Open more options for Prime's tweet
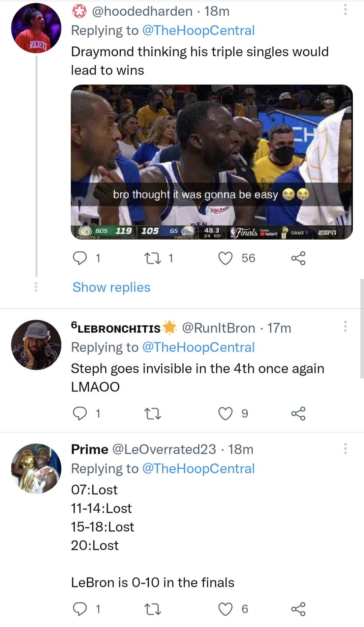This screenshot has height=627, width=364. (345, 448)
